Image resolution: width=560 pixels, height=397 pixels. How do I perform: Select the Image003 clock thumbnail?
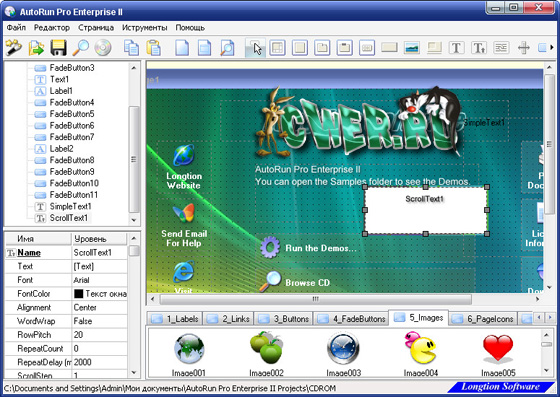[343, 348]
